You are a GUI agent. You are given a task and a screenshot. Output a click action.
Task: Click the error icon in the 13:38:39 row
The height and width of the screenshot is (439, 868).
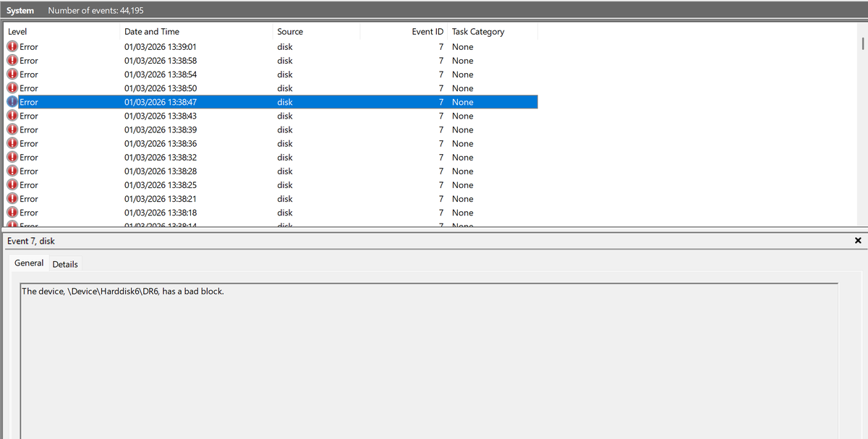click(12, 129)
